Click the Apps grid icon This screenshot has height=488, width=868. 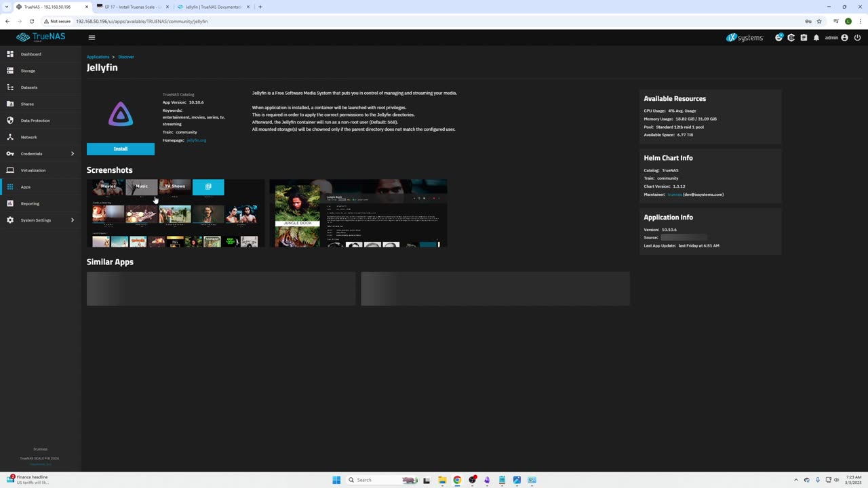pyautogui.click(x=10, y=187)
